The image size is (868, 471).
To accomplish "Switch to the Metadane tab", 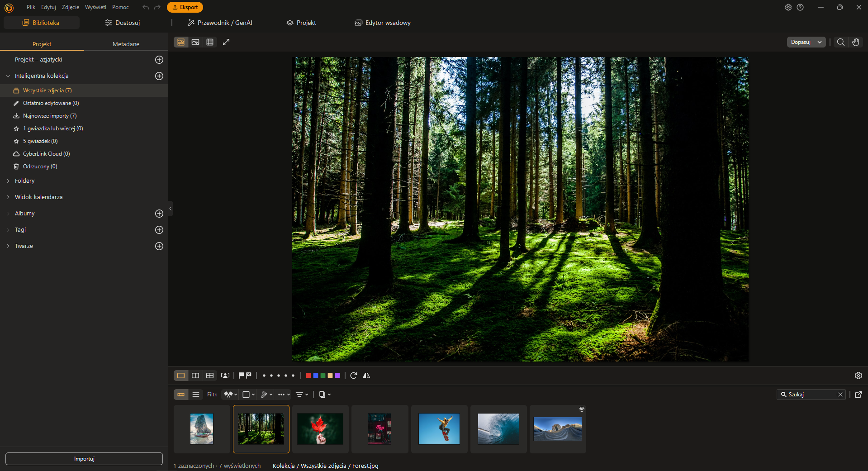I will [126, 44].
